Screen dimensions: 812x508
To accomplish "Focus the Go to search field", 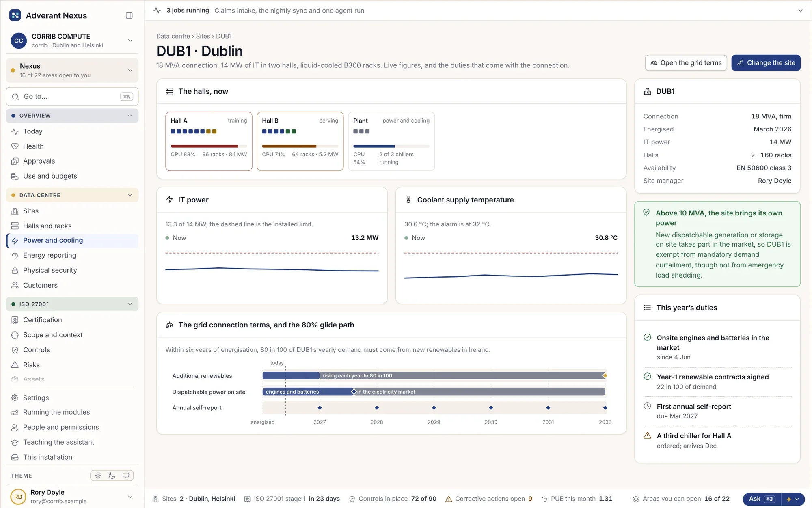I will 72,97.
